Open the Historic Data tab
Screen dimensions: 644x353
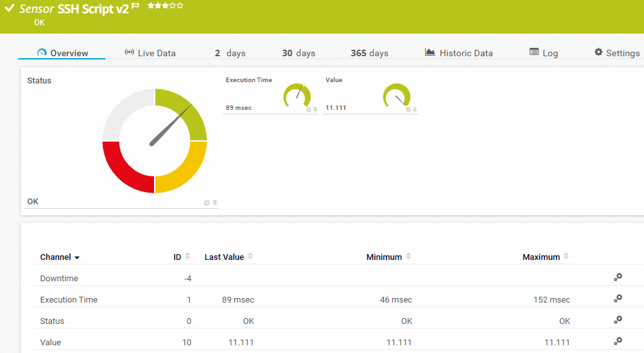[x=459, y=53]
